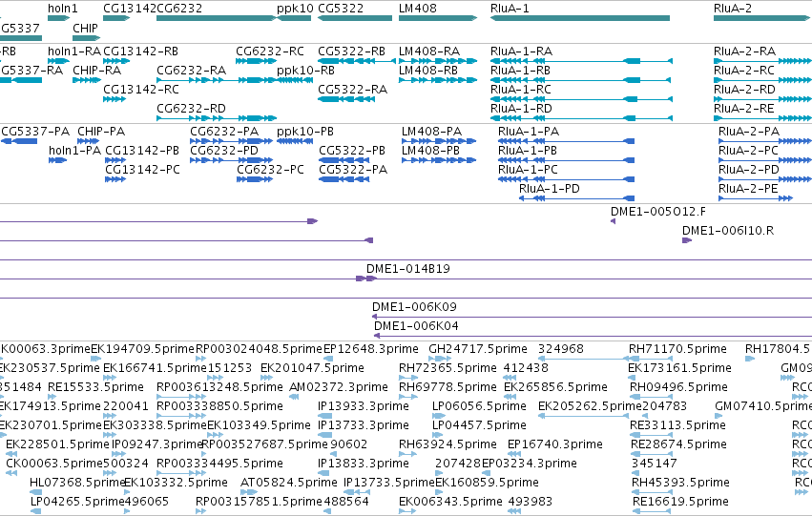This screenshot has width=812, height=516.
Task: Select the LM408-PA protein label
Action: (431, 132)
